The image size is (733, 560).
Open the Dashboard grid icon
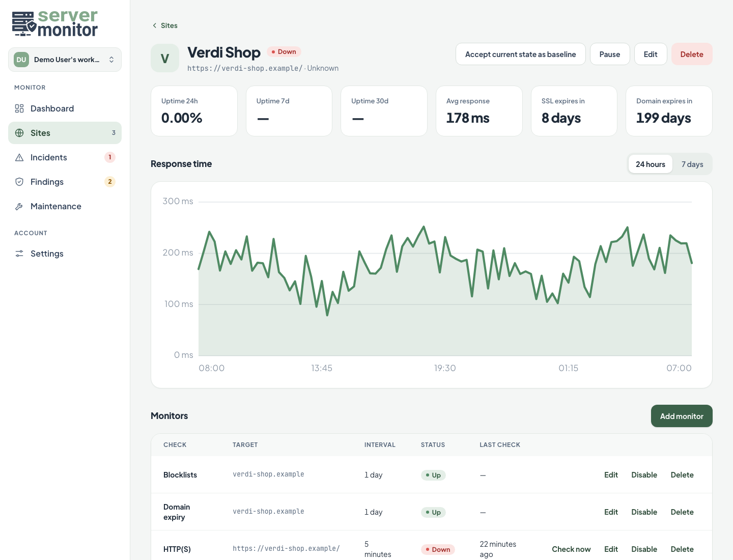pyautogui.click(x=19, y=108)
